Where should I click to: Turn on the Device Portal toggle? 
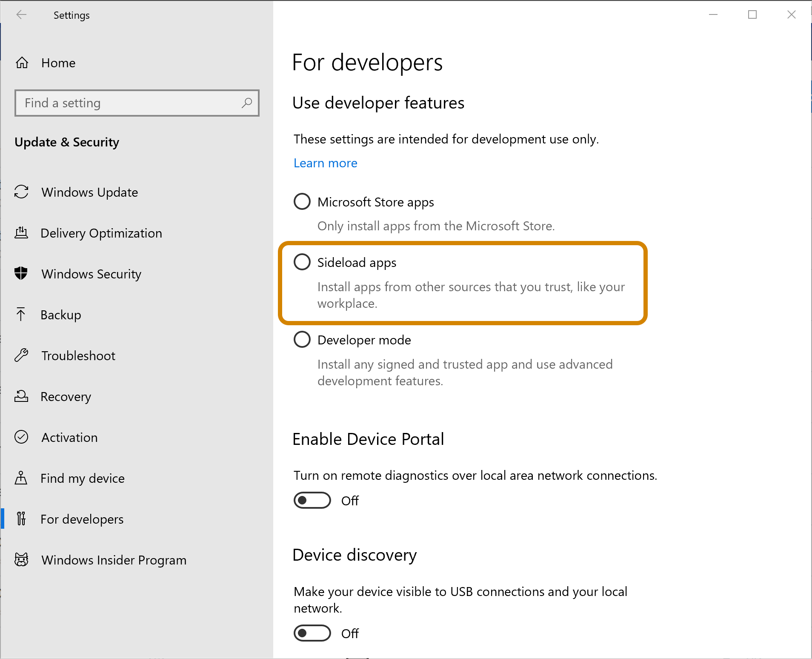tap(312, 501)
